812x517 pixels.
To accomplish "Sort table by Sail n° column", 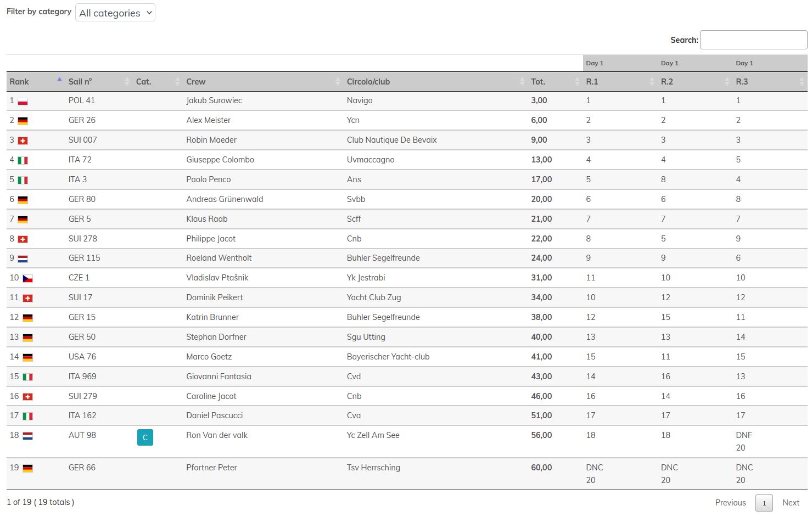I will tap(97, 82).
